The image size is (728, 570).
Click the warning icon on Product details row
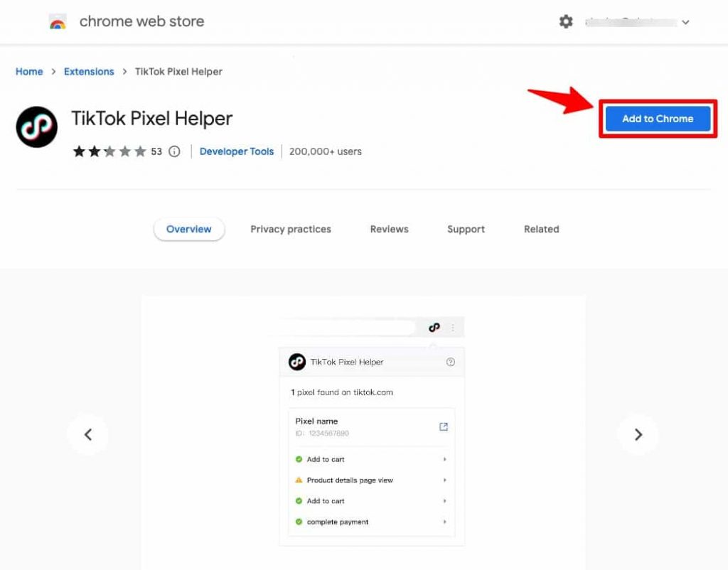pos(299,480)
